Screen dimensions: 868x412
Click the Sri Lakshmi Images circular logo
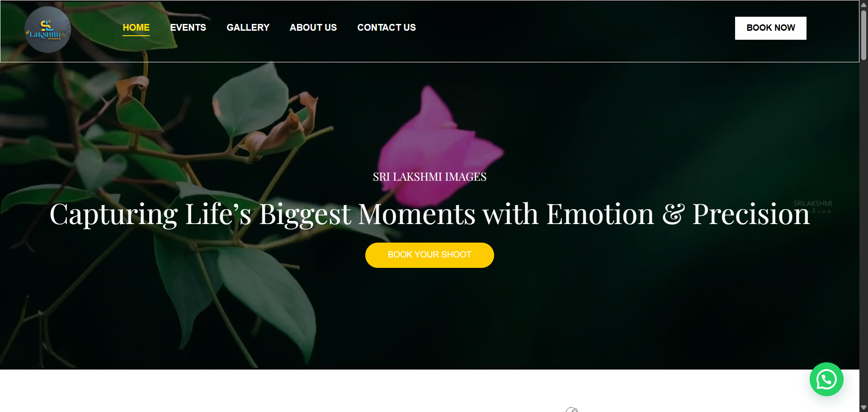coord(47,29)
